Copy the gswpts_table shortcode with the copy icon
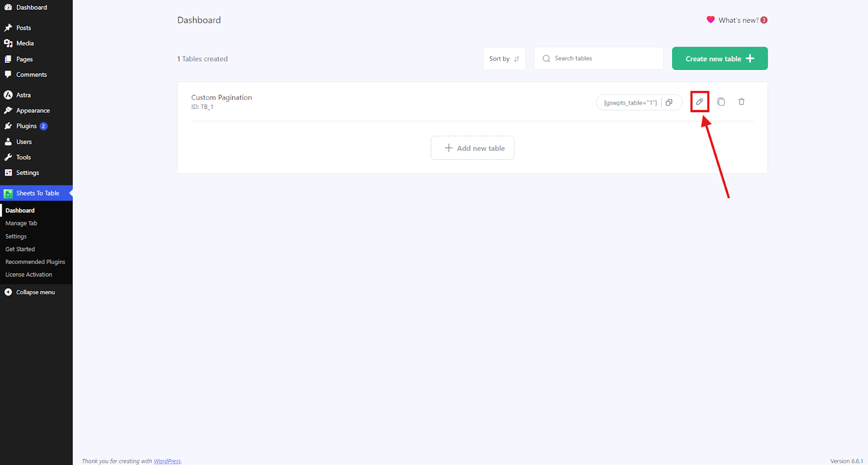The width and height of the screenshot is (868, 465). click(x=669, y=102)
